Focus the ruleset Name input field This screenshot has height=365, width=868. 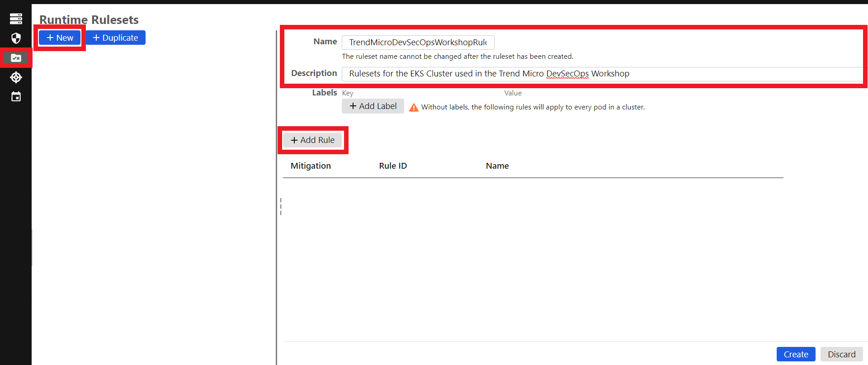pyautogui.click(x=418, y=43)
